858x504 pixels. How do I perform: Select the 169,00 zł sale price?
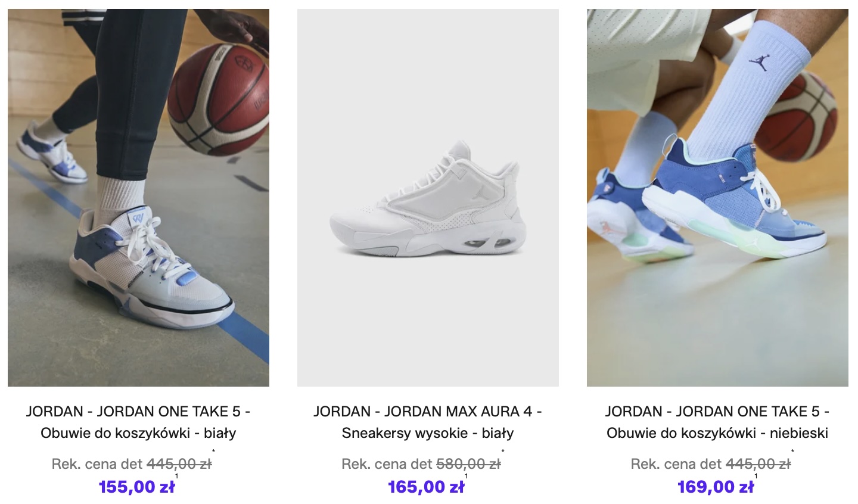pos(716,487)
